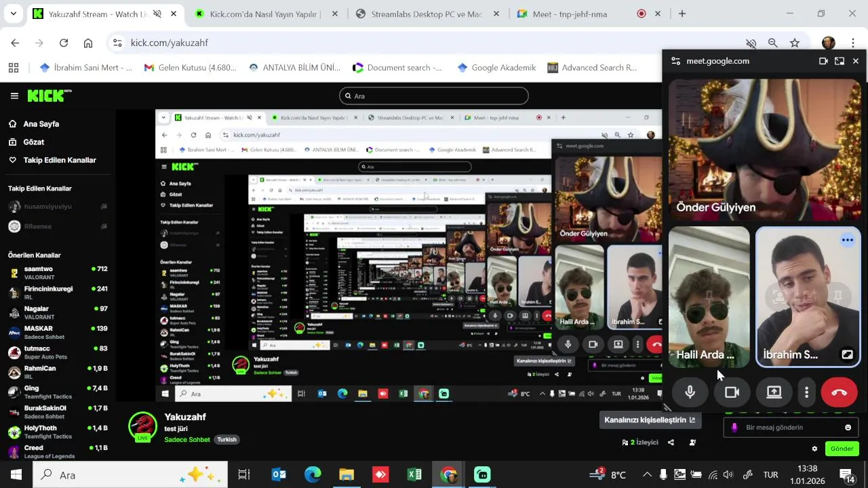Open the chat emoji picker
868x488 pixels.
[848, 428]
